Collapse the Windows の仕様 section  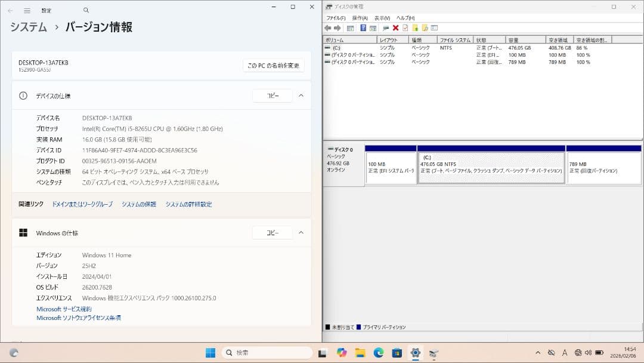click(x=301, y=232)
